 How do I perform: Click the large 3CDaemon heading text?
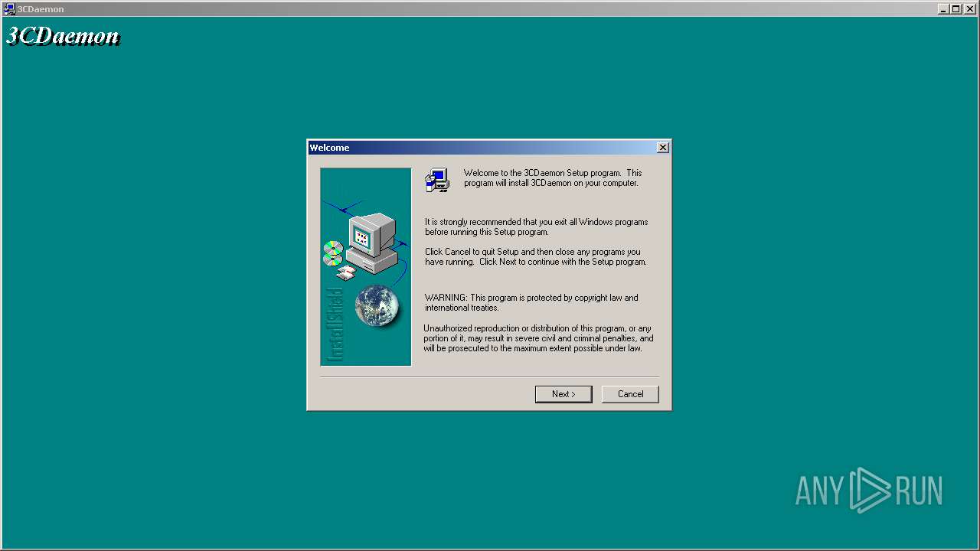pyautogui.click(x=64, y=36)
